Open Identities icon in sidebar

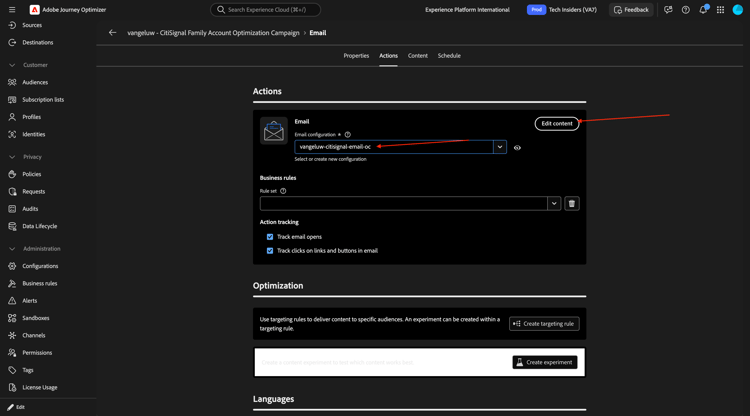coord(12,134)
